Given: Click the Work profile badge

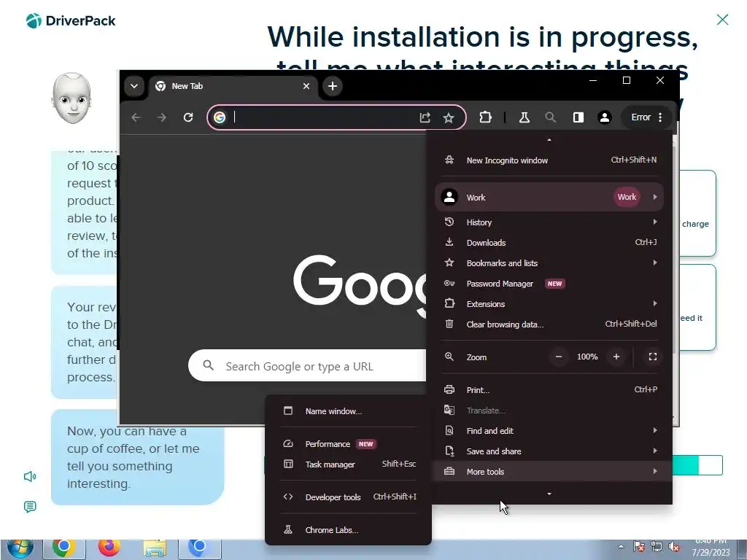Looking at the screenshot, I should tap(627, 197).
